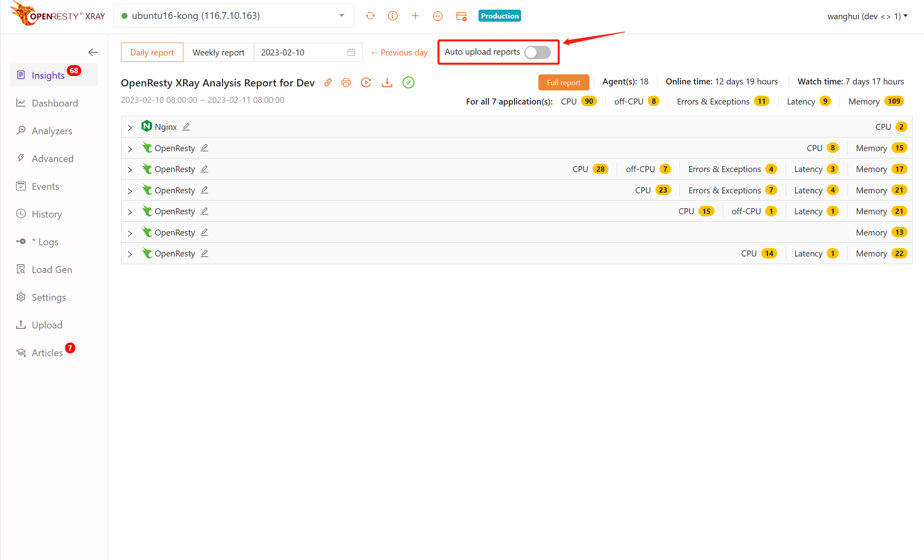Edit name of OpenResty row with CPU 23
This screenshot has width=924, height=560.
(204, 190)
